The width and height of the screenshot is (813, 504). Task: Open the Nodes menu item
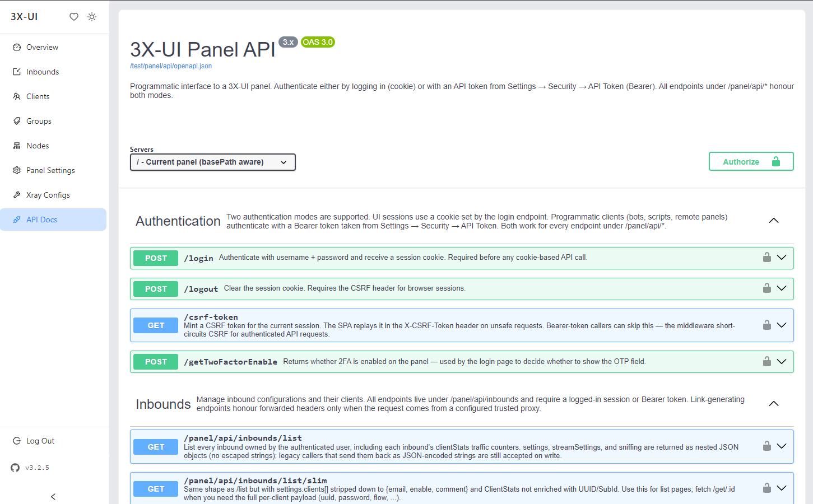click(53, 146)
